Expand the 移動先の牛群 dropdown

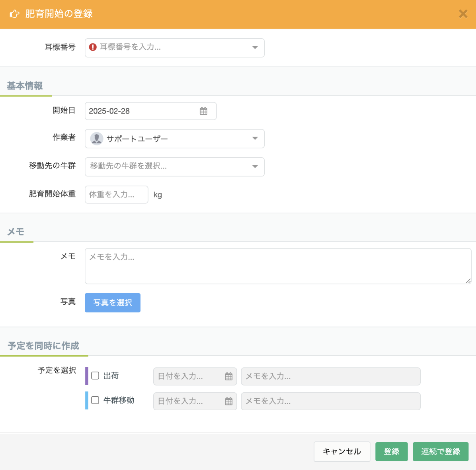click(255, 166)
